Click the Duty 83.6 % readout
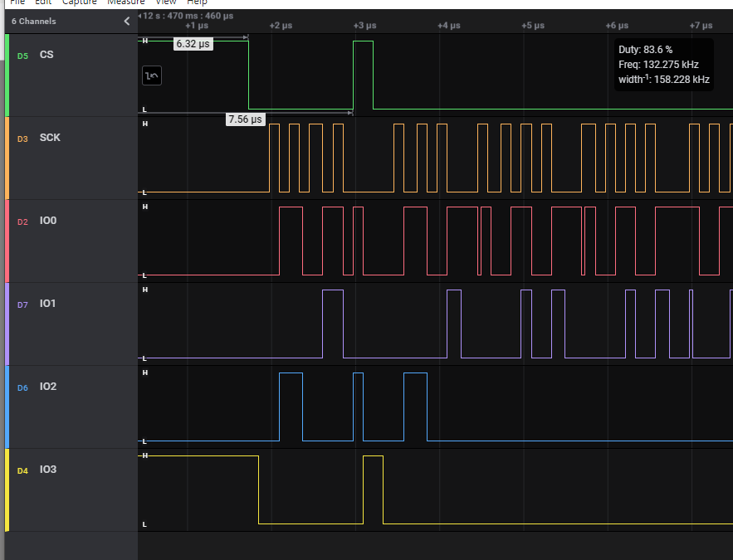The image size is (733, 560). point(646,50)
